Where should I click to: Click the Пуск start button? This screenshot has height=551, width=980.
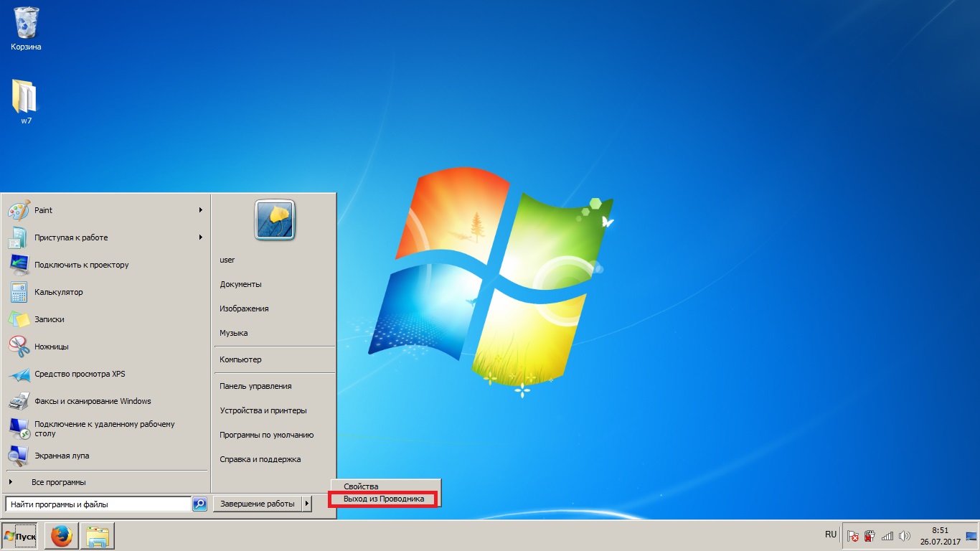(x=19, y=536)
